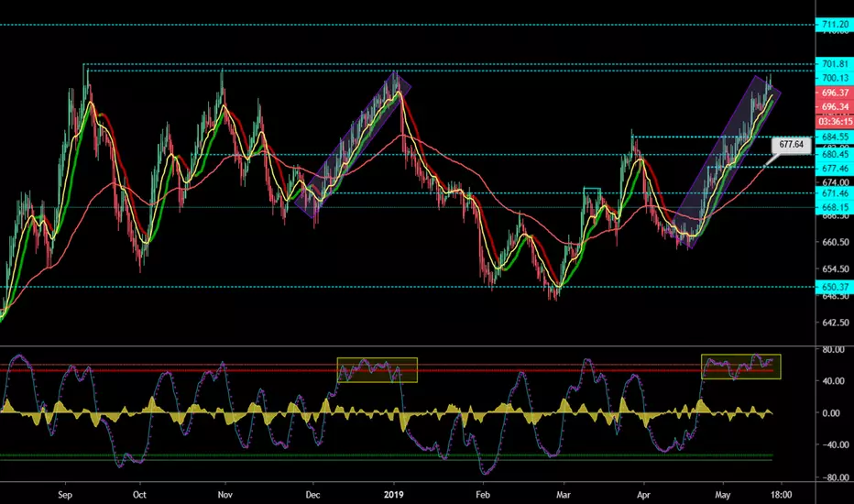Click the 680.45 price level label
This screenshot has width=854, height=504.
pyautogui.click(x=835, y=154)
